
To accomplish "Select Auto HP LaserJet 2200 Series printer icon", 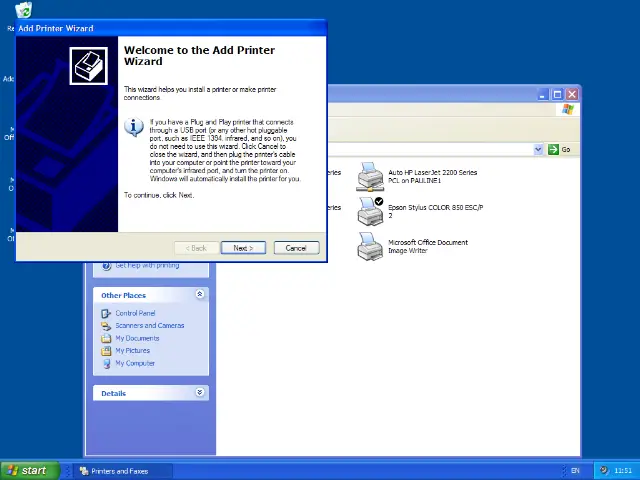I will click(370, 177).
